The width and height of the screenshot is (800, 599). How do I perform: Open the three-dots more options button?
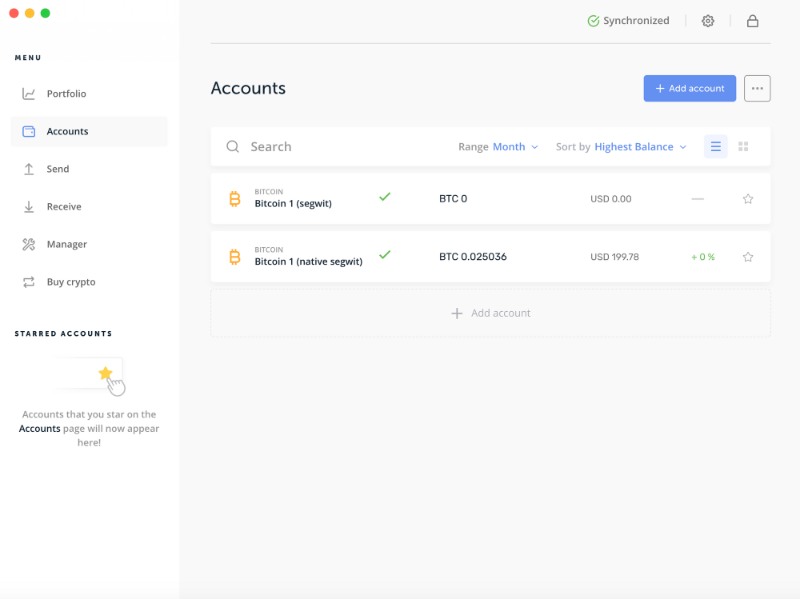pyautogui.click(x=757, y=88)
